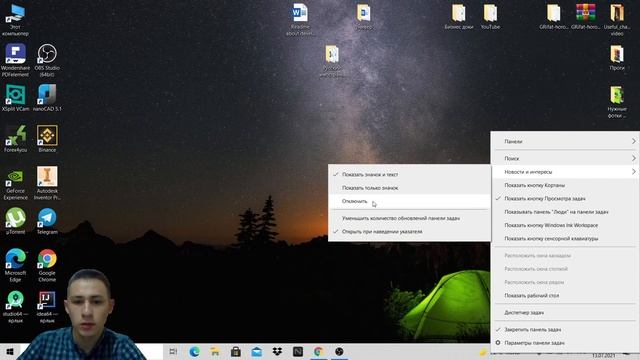The height and width of the screenshot is (360, 640).
Task: Open Microsoft Store from the taskbar
Action: pyautogui.click(x=236, y=351)
